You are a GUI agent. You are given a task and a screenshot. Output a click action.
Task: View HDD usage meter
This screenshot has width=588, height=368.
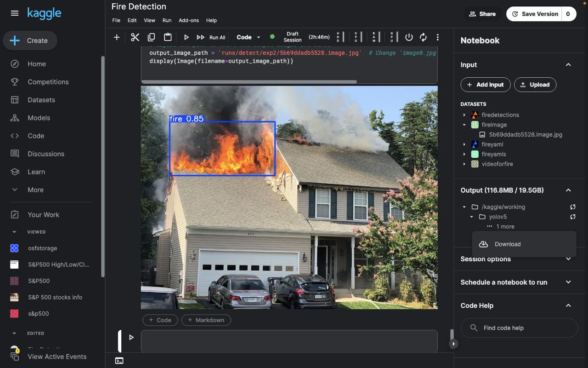click(340, 37)
